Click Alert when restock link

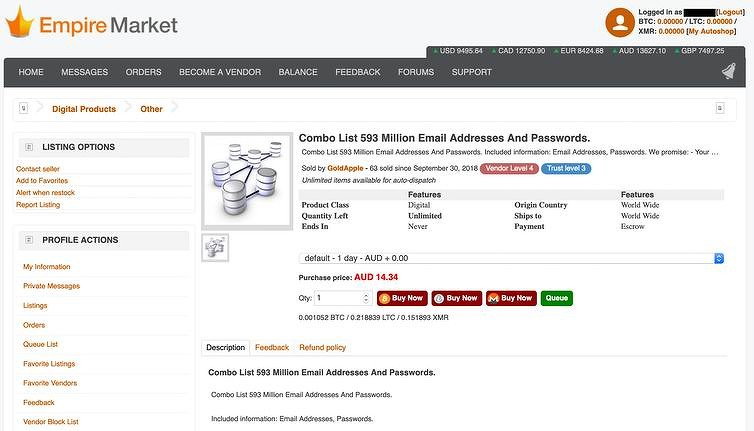(x=45, y=192)
